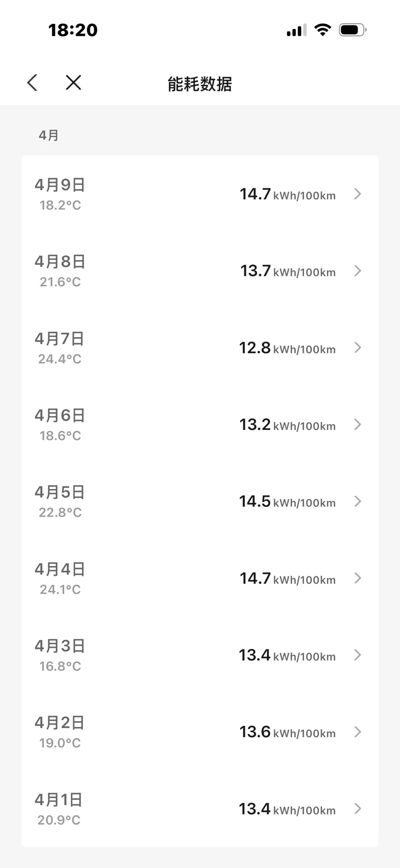Expand the 4月7日 entry chevron
Viewport: 400px width, 868px height.
[358, 348]
